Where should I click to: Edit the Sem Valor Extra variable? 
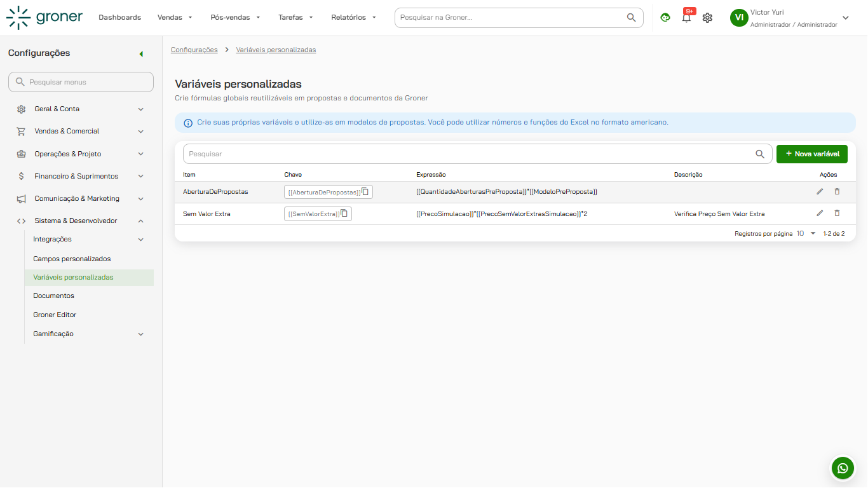tap(820, 213)
